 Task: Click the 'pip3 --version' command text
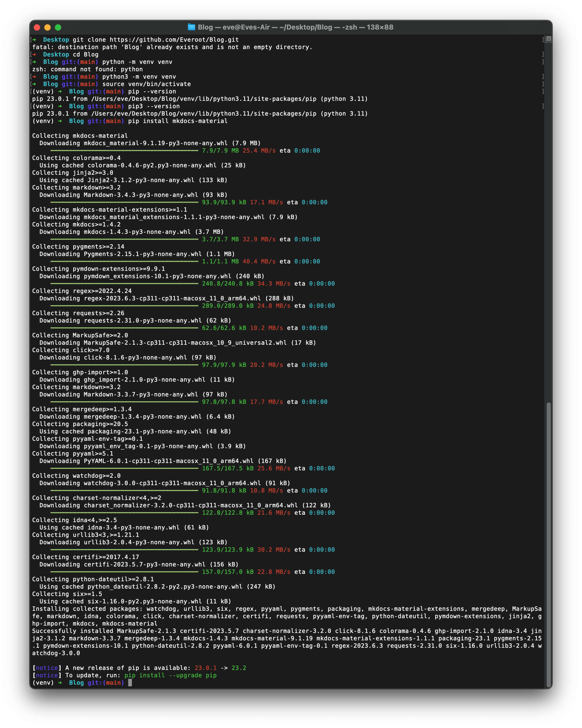tap(154, 106)
